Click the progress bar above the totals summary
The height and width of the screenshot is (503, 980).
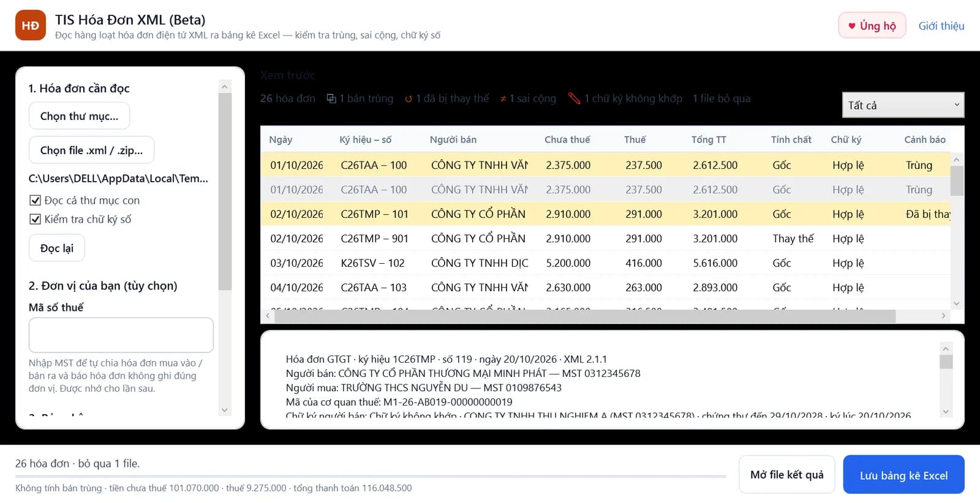click(371, 476)
